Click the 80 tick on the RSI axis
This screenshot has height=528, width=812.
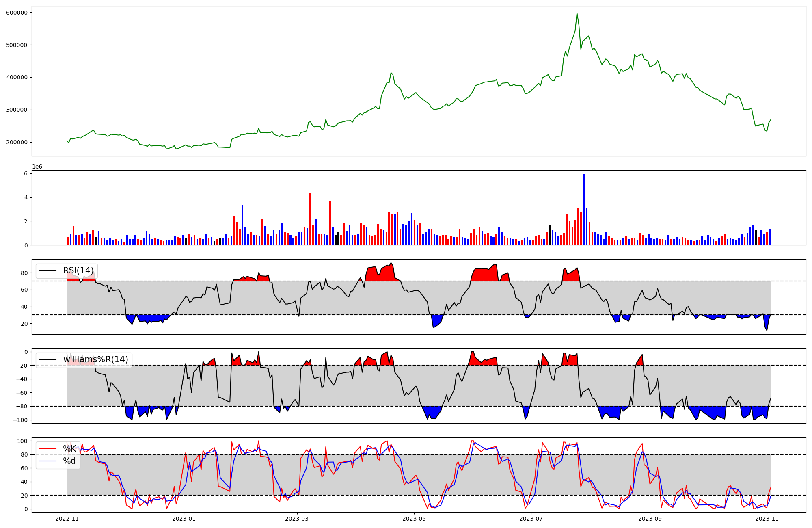pos(24,273)
